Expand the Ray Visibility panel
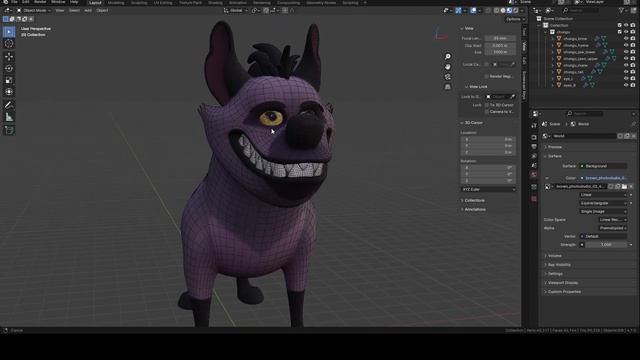 click(x=558, y=265)
